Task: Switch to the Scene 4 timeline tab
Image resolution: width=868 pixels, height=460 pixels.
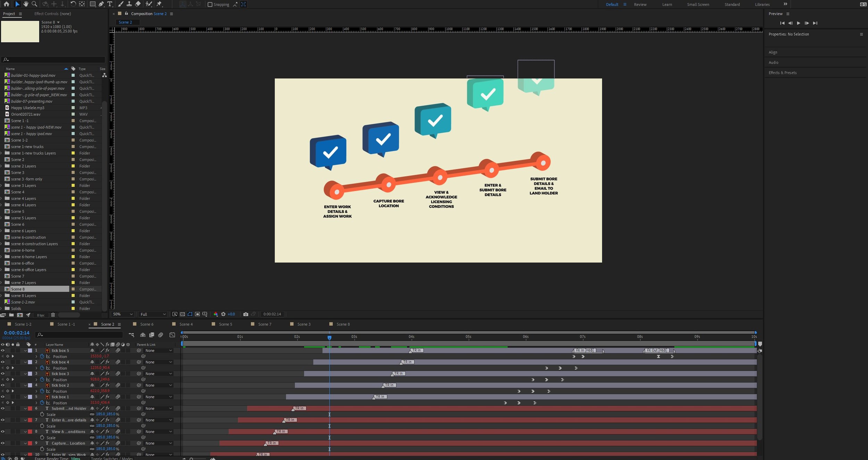Action: point(186,324)
